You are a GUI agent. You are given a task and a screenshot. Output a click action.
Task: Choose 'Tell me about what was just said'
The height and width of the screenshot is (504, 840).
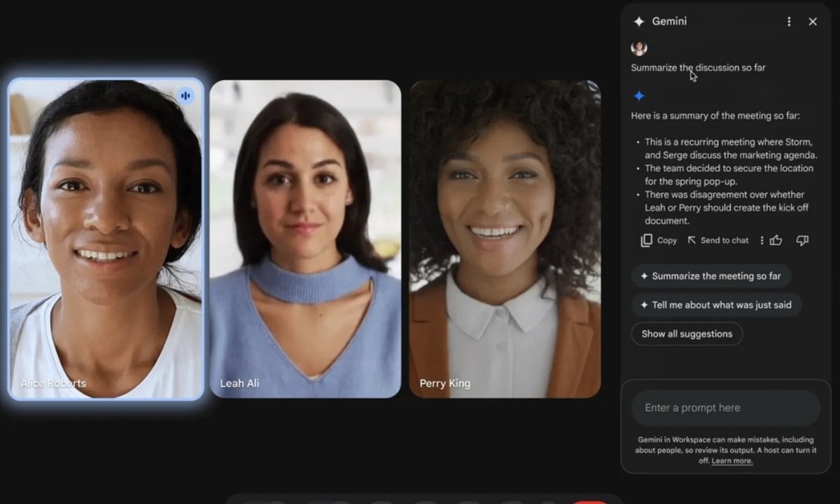pos(715,305)
